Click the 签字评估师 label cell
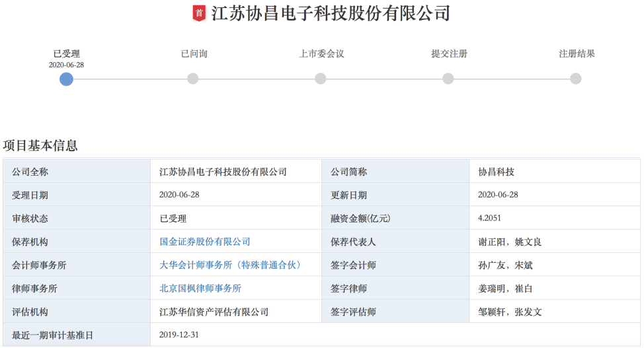The width and height of the screenshot is (644, 348). point(395,312)
